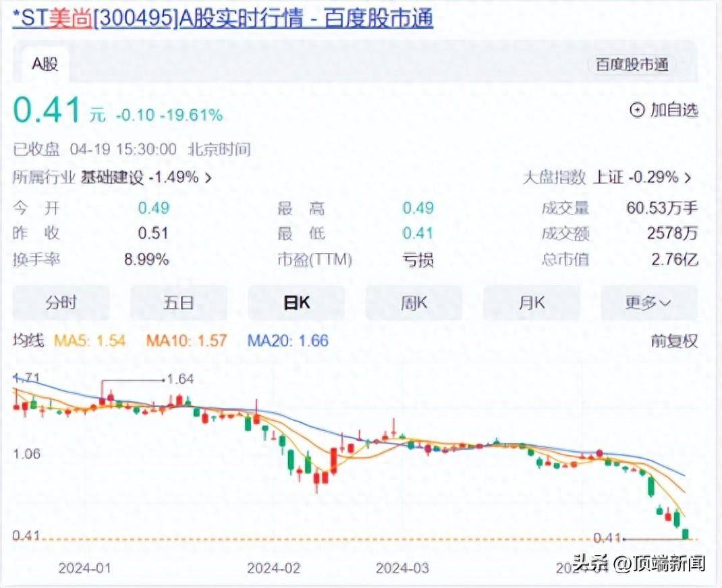Open the 前复权 adjustment selector
The image size is (722, 588).
674,341
